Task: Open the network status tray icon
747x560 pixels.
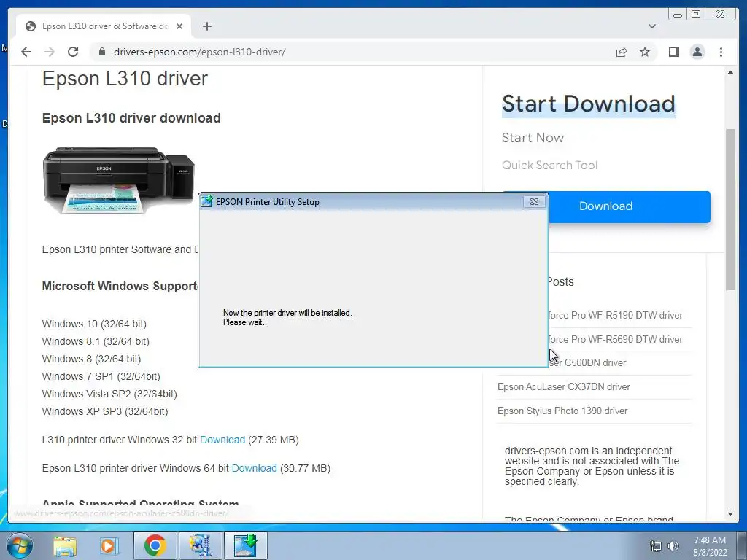Action: click(656, 546)
